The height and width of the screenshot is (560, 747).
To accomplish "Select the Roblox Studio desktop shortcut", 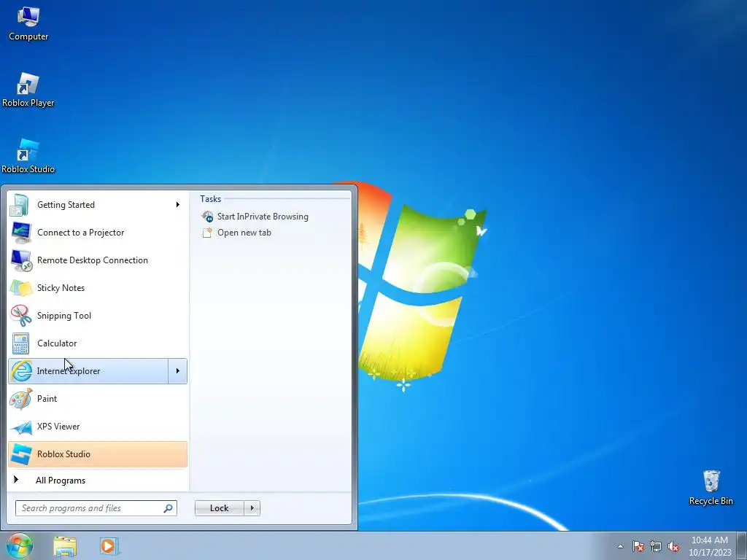I will [28, 156].
